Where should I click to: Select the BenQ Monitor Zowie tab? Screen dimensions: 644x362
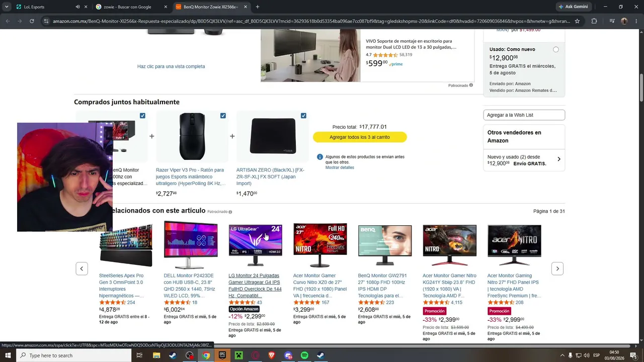pos(211,7)
